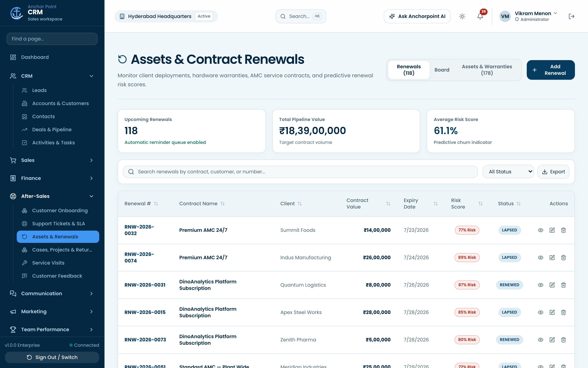The image size is (588, 368).
Task: Sort table by Risk Score column
Action: click(x=467, y=203)
